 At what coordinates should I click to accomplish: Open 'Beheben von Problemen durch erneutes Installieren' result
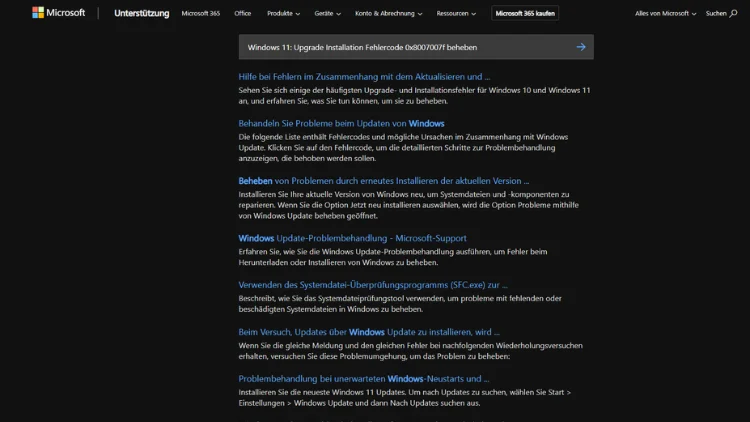tap(384, 181)
